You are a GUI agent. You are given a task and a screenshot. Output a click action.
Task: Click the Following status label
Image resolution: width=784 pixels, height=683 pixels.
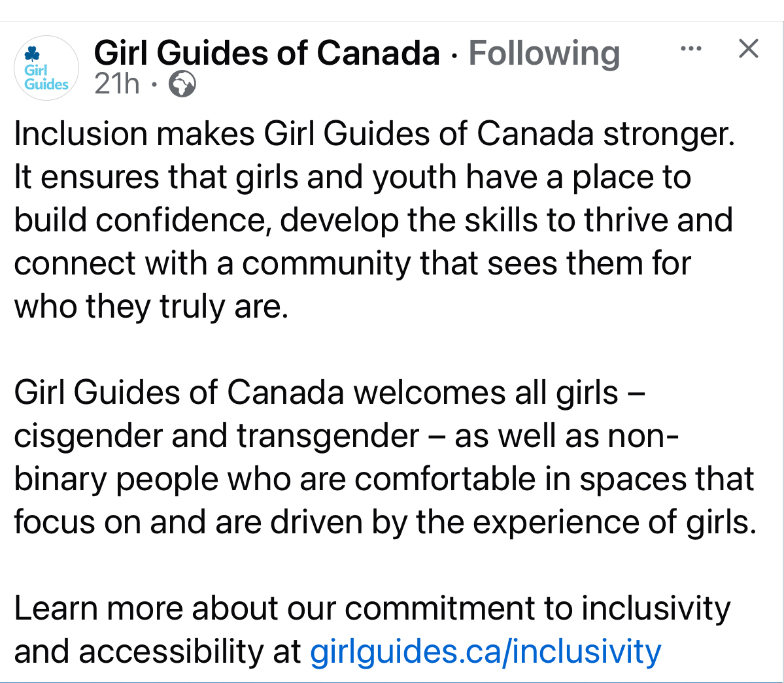coord(544,53)
